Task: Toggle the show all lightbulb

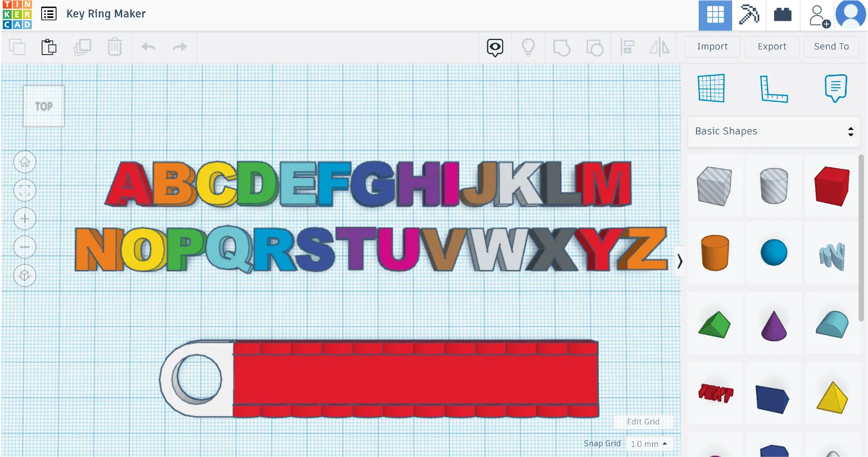Action: 528,47
